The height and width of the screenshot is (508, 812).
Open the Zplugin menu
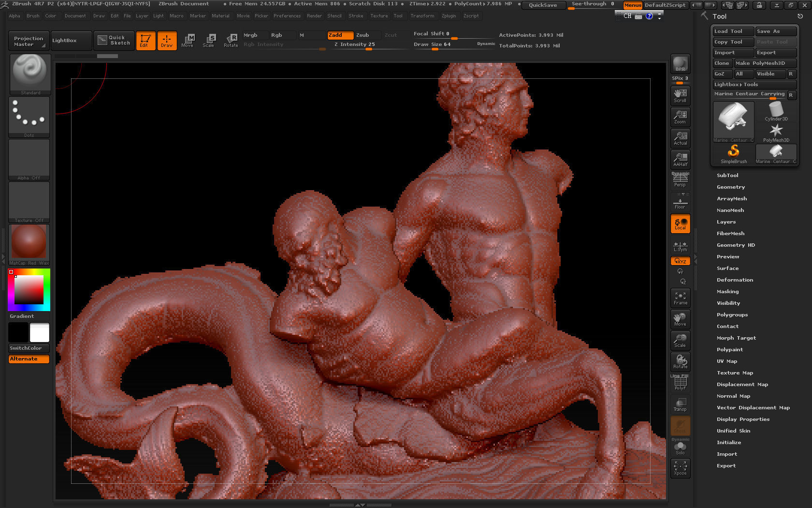(449, 16)
